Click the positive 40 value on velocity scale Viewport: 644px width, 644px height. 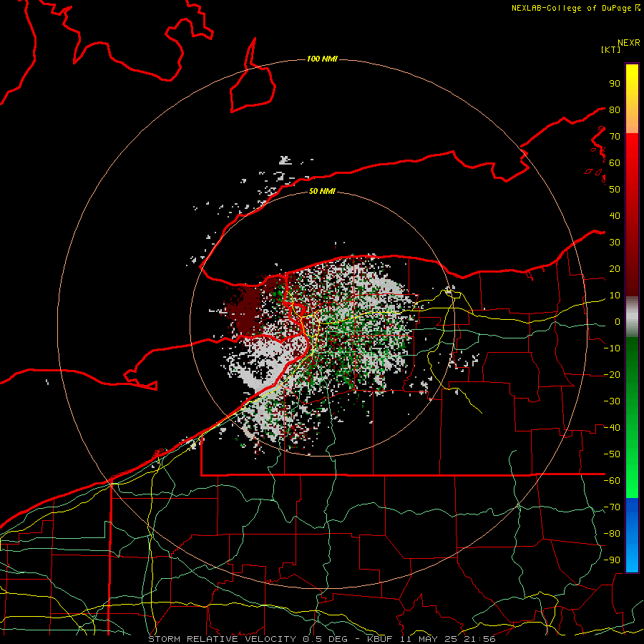pyautogui.click(x=615, y=216)
